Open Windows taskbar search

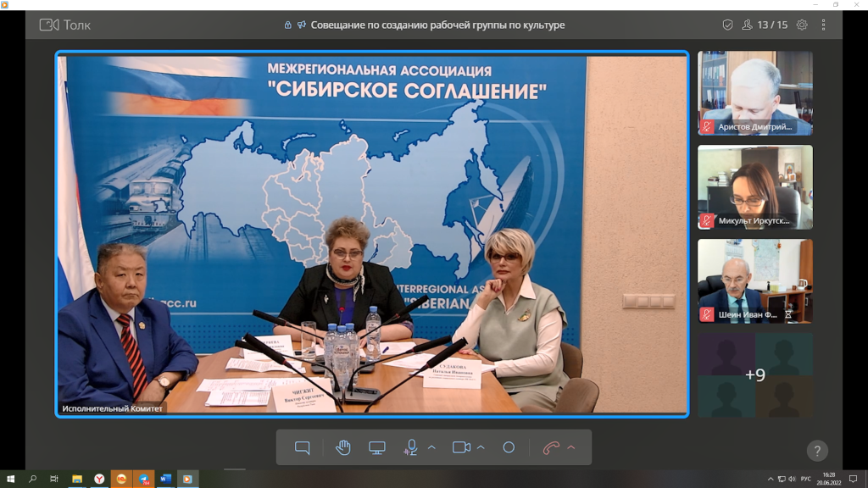coord(33,480)
